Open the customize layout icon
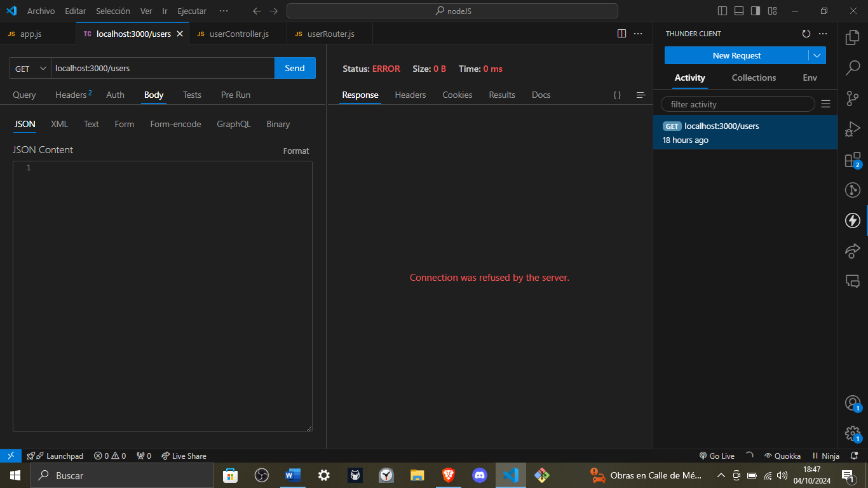 [x=772, y=11]
